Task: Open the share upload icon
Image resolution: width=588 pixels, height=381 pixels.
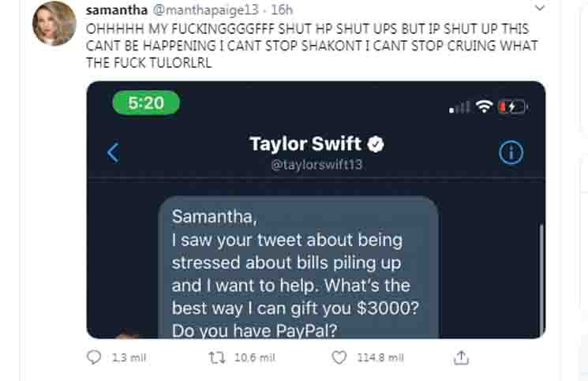Action: click(x=461, y=358)
